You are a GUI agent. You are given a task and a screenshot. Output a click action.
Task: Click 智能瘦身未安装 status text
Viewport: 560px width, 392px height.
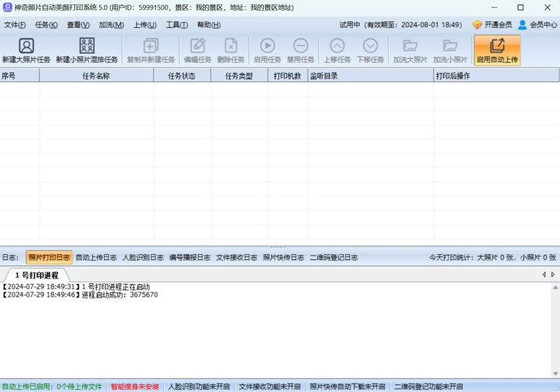pos(134,386)
